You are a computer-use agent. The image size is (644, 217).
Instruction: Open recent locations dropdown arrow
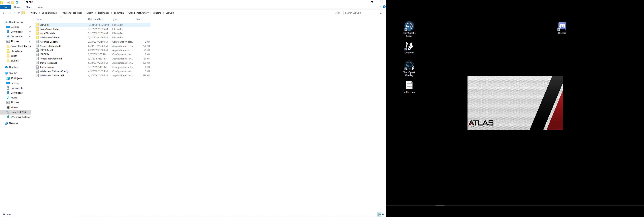14,13
